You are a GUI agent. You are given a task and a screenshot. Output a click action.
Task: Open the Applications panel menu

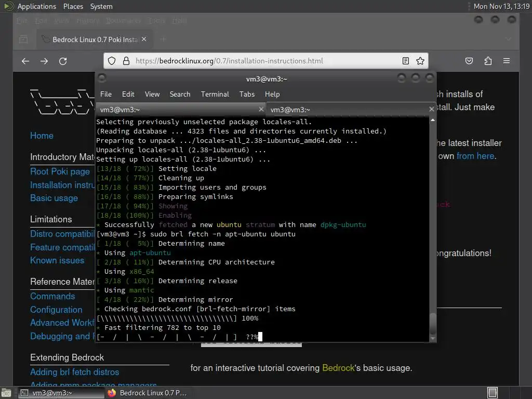[37, 6]
